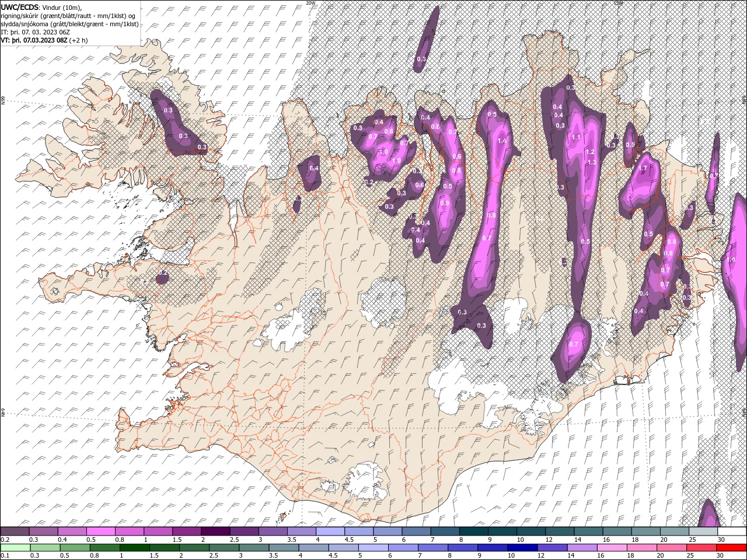Pick the dark green lower swatch between 1 and 1.5
This screenshot has width=747, height=560.
coord(134,547)
